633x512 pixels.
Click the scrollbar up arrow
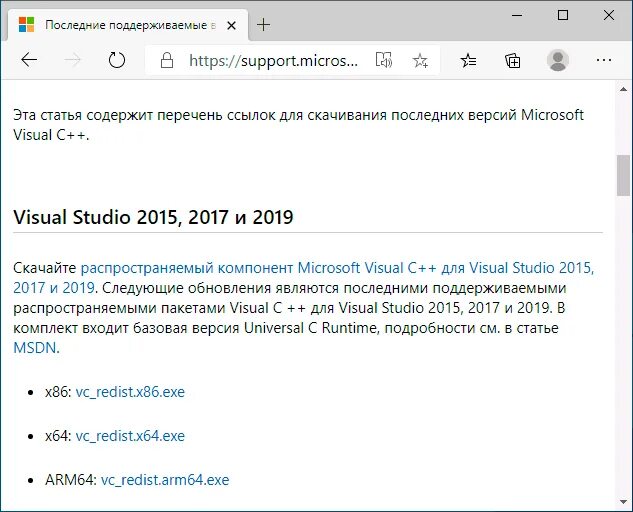coord(623,89)
